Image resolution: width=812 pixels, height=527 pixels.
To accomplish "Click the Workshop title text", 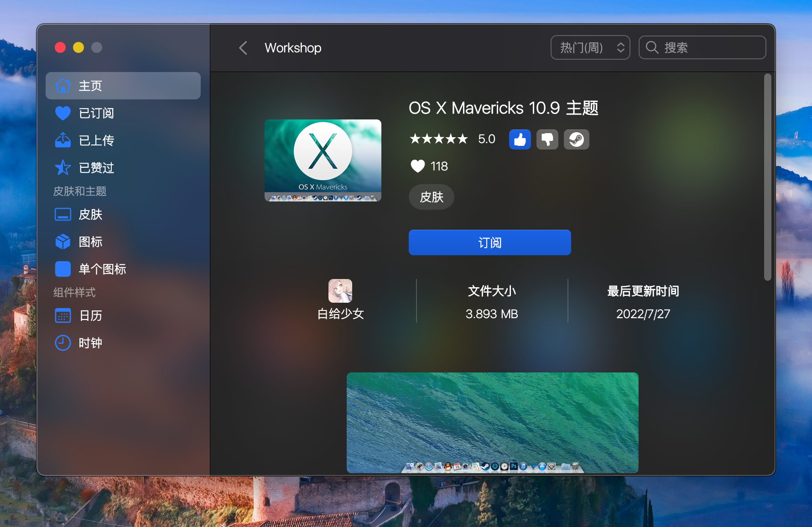I will click(x=293, y=48).
